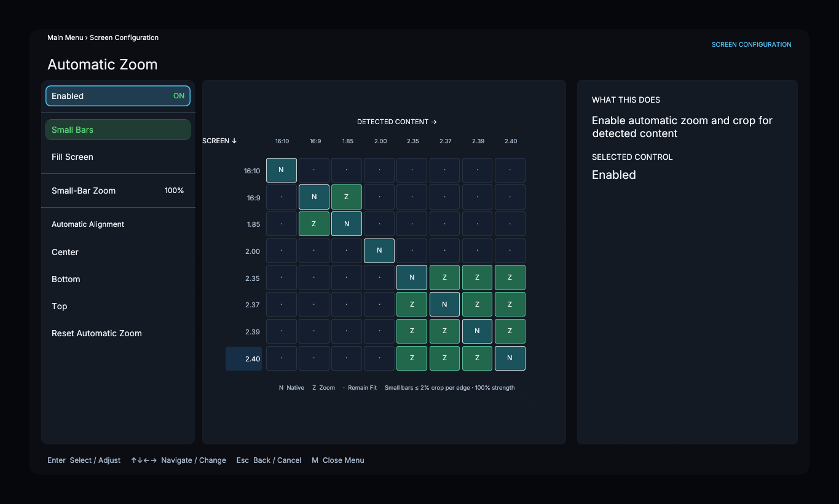Select Native cell for 2.40 screen, 2.40 content

pyautogui.click(x=510, y=358)
